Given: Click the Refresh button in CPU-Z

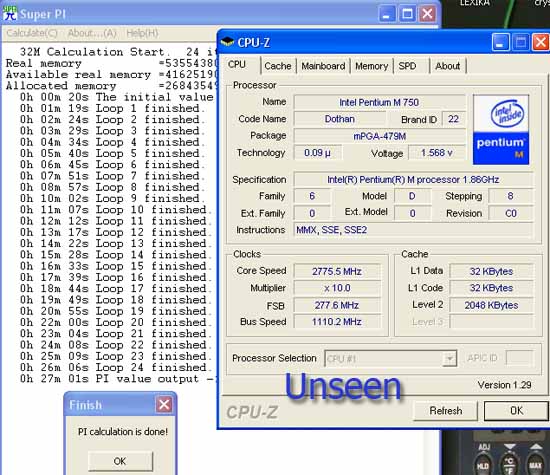Looking at the screenshot, I should (446, 411).
